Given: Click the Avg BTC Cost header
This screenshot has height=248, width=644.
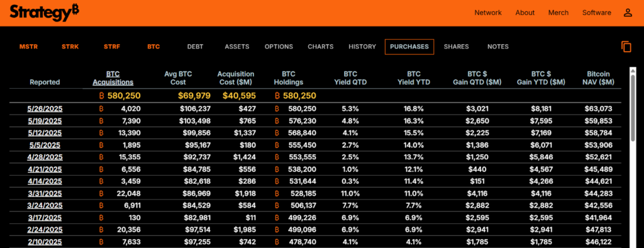Looking at the screenshot, I should (178, 78).
